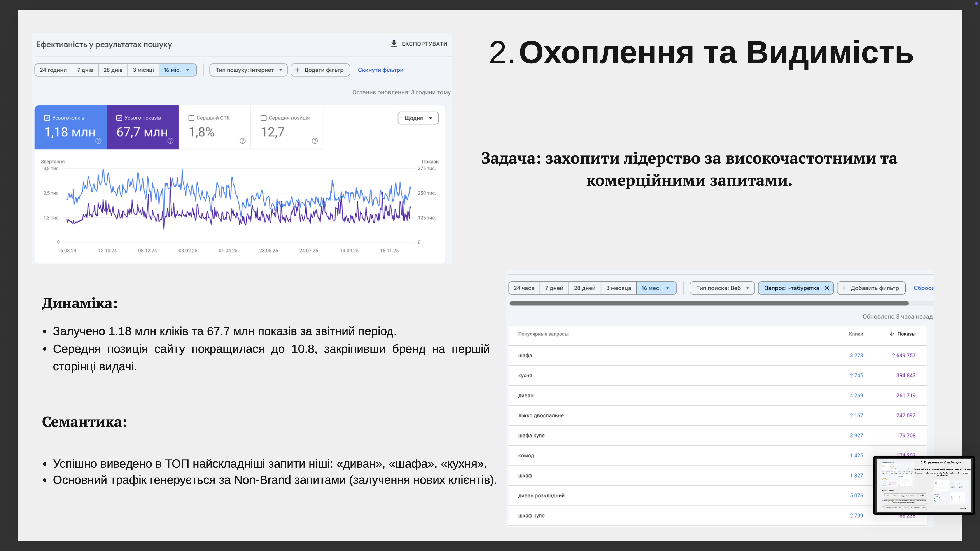Select the 3 місяці tab
980x551 pixels.
click(143, 70)
